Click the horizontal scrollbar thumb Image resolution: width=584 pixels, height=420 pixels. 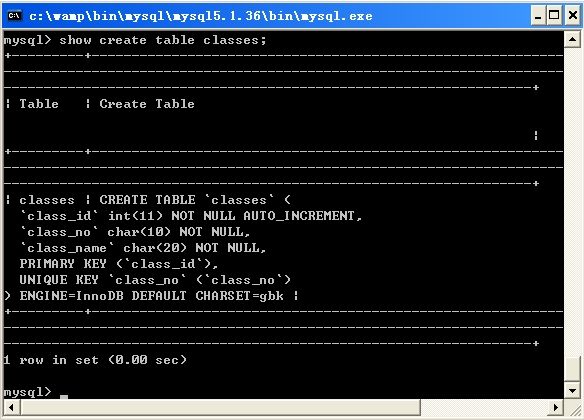[x=220, y=407]
